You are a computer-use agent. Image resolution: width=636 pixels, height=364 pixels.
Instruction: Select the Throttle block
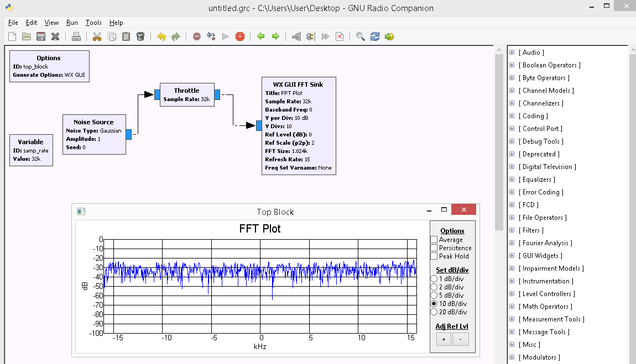(187, 95)
